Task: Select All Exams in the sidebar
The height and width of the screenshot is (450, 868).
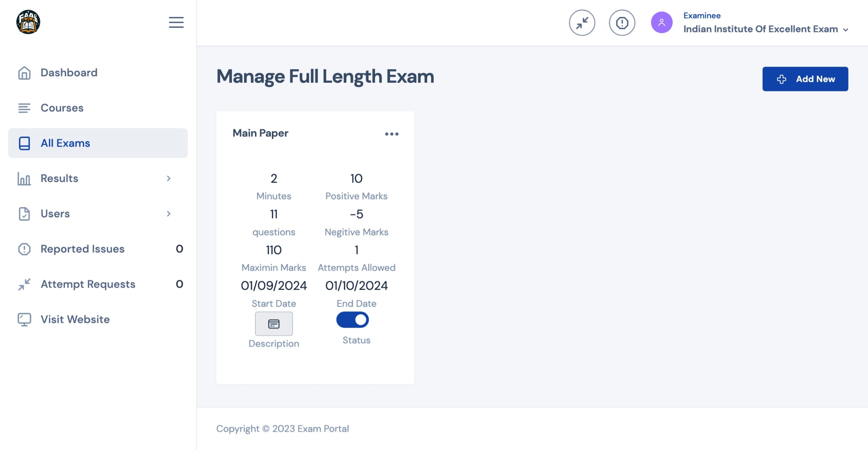Action: tap(65, 143)
